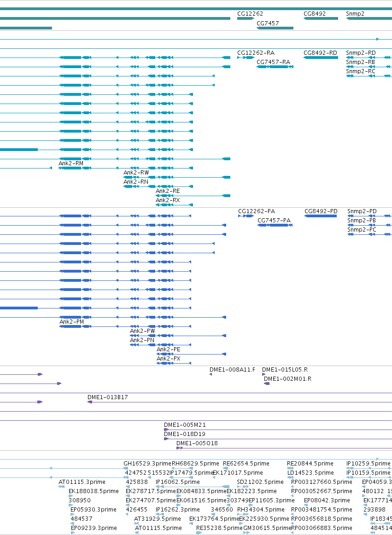Open EST LD14523.5prime
392x535 pixels.
coord(310,472)
